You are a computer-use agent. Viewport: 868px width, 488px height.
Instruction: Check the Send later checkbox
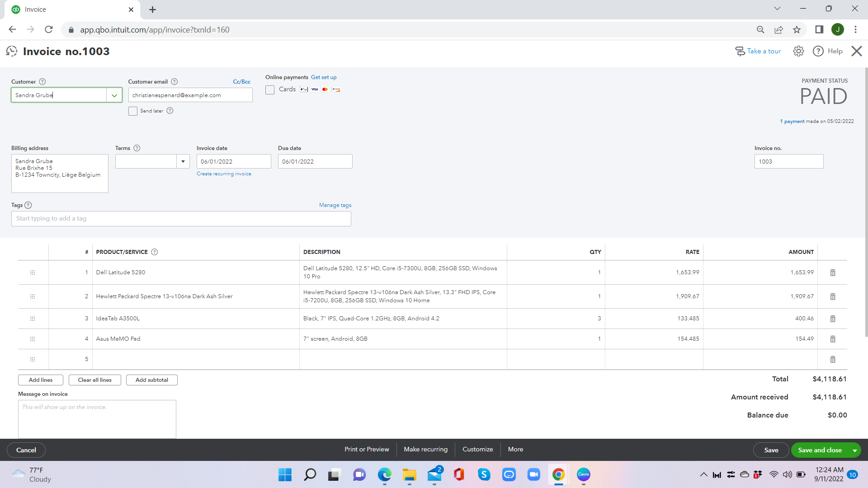pyautogui.click(x=133, y=111)
